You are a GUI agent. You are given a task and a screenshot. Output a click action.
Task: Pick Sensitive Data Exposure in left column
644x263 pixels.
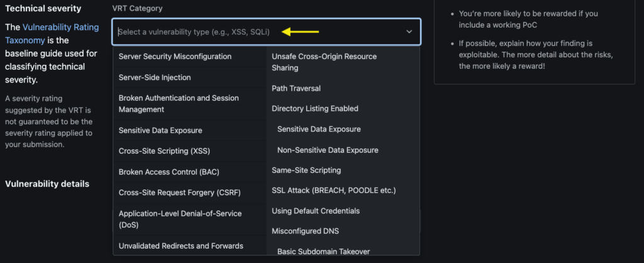point(160,130)
